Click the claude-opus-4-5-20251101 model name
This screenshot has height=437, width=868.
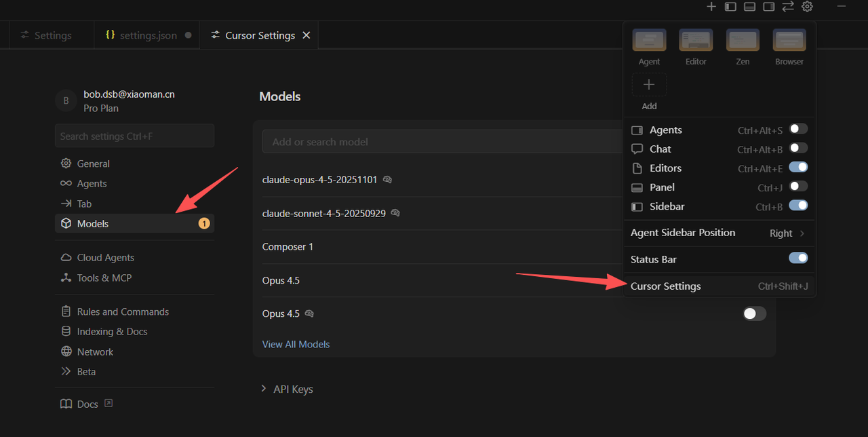point(319,180)
